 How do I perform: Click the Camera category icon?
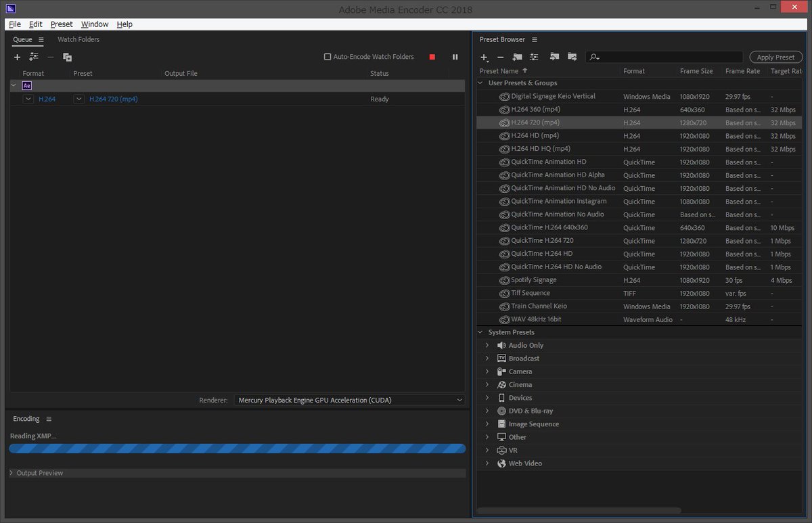(501, 371)
